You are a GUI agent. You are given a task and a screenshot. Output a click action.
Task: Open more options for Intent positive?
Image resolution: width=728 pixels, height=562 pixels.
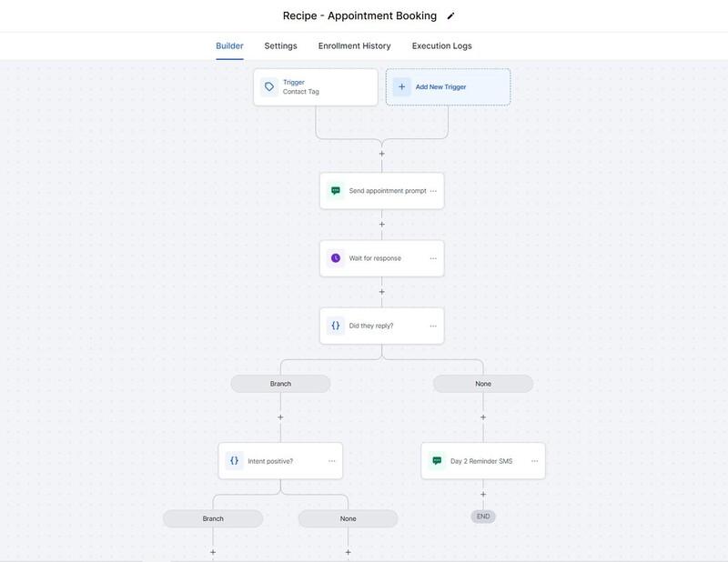(x=332, y=461)
